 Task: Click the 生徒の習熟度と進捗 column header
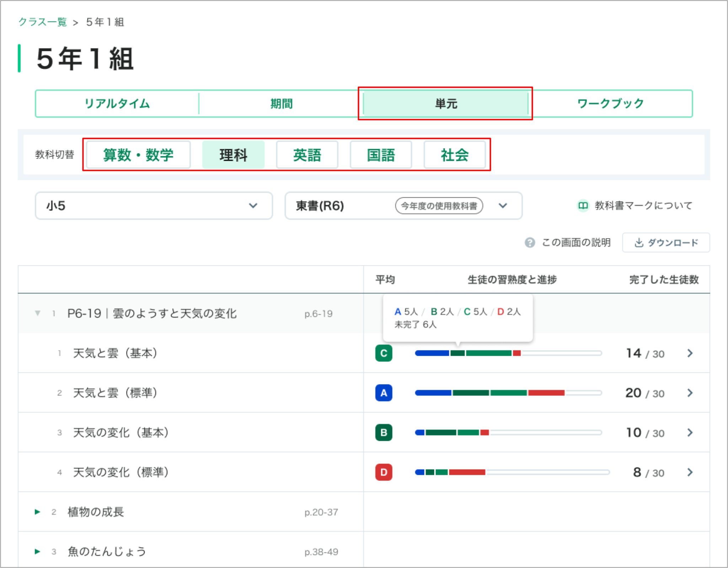pos(512,280)
